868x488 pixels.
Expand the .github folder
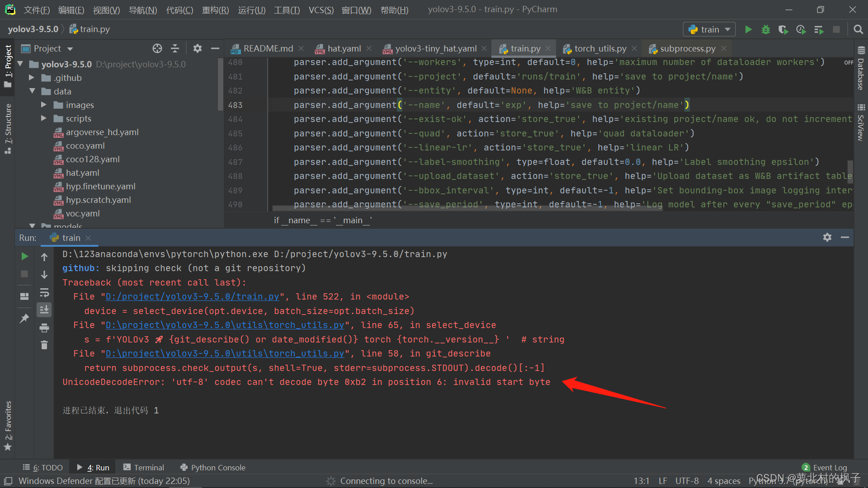click(32, 78)
